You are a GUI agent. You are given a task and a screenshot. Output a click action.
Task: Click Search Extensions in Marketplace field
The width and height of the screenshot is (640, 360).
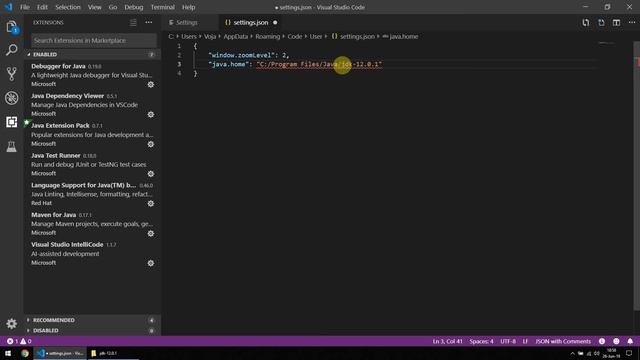click(93, 40)
